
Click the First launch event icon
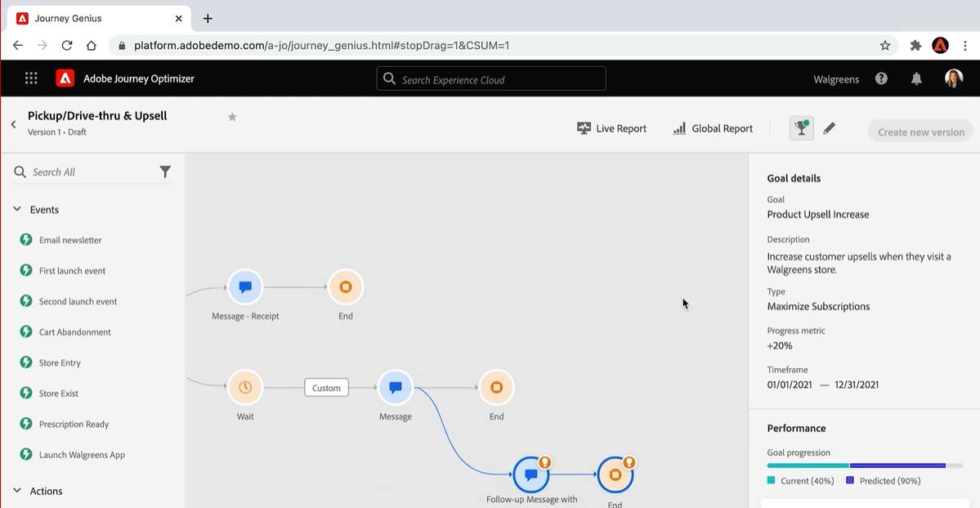coord(25,270)
